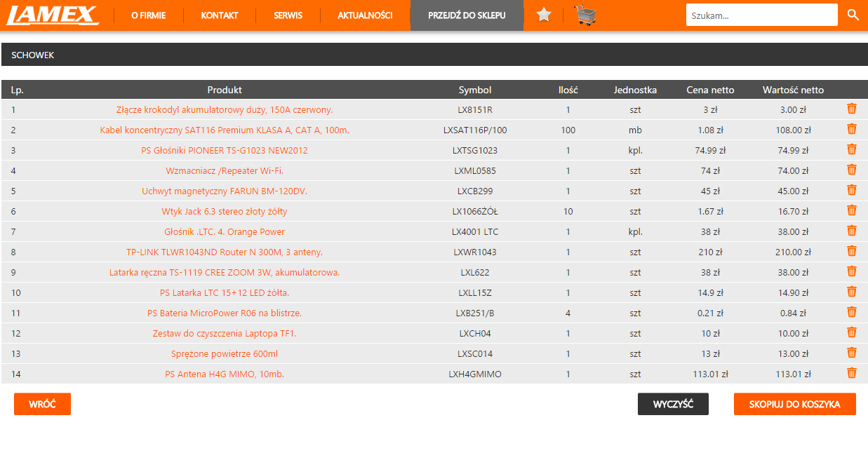The height and width of the screenshot is (467, 868).
Task: Open the shopping cart icon
Action: [585, 15]
